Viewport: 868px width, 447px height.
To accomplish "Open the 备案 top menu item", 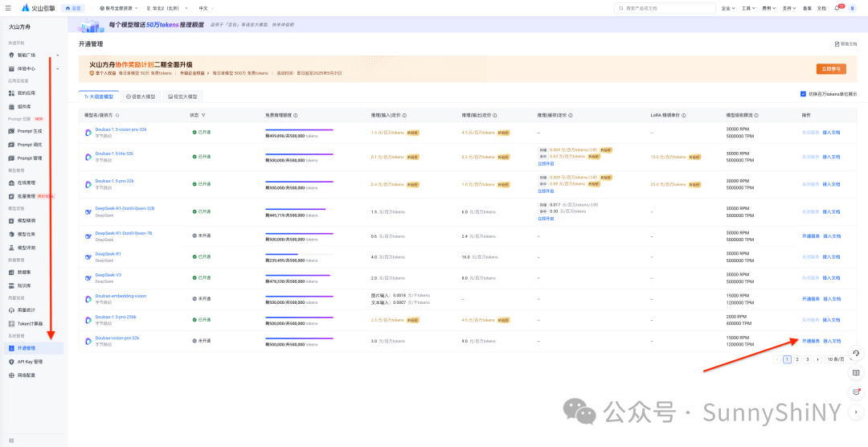I will click(x=807, y=8).
